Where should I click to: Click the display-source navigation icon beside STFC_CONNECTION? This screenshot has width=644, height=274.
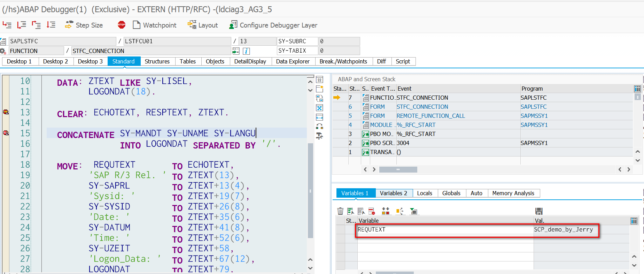pyautogui.click(x=236, y=51)
